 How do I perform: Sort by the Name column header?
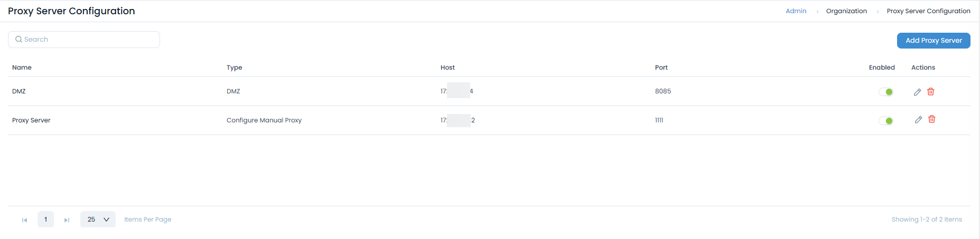22,68
